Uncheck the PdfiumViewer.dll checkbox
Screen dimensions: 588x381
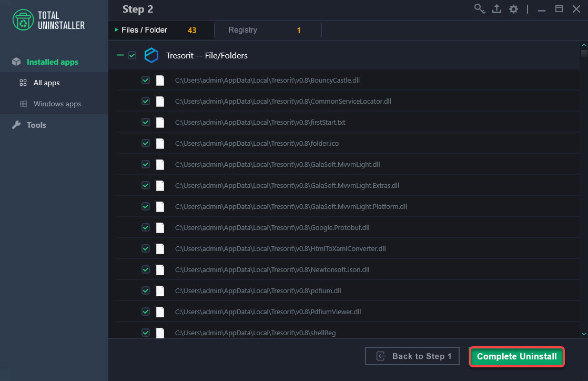coord(146,311)
